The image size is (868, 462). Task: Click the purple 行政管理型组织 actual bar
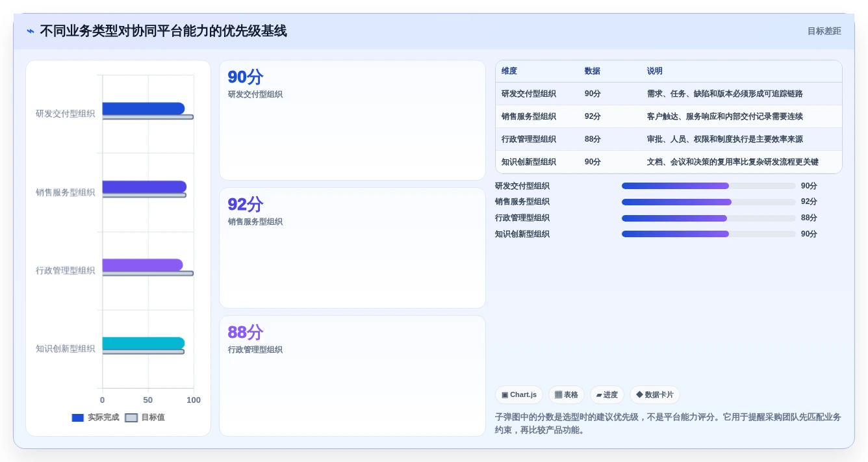click(142, 265)
